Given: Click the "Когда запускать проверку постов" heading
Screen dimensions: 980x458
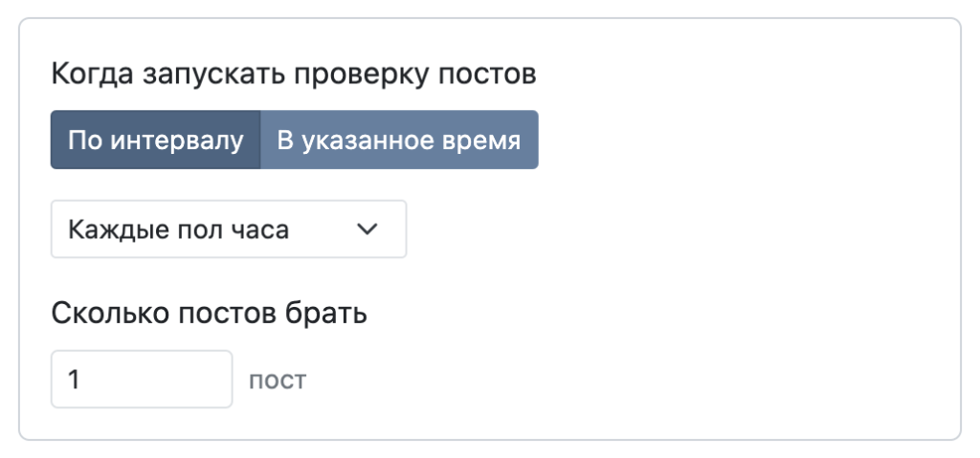Looking at the screenshot, I should [293, 74].
